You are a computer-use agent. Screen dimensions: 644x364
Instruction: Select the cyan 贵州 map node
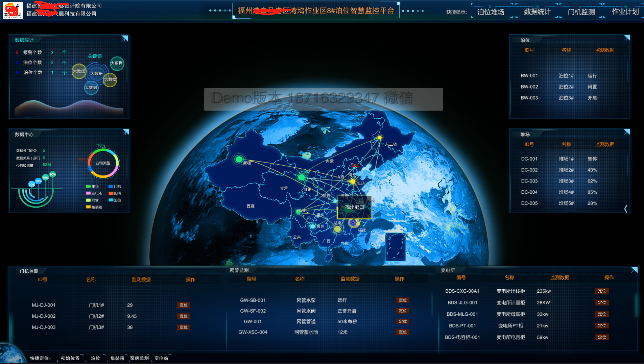click(x=313, y=226)
